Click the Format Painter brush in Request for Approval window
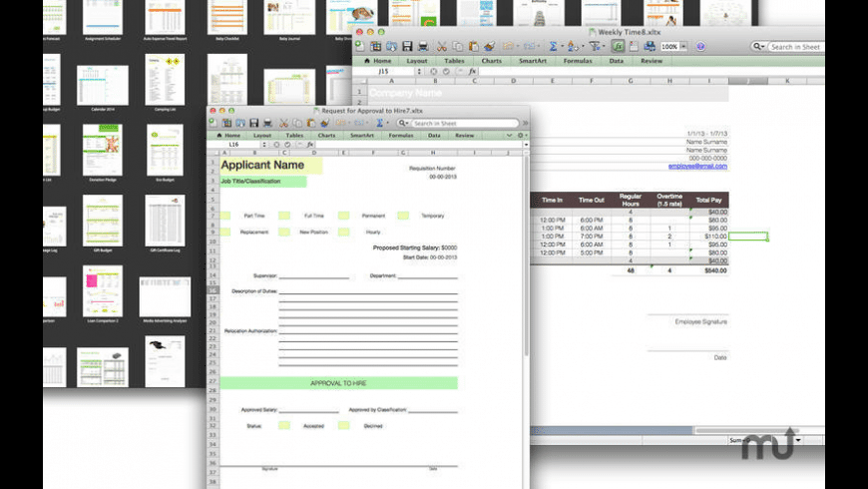The image size is (868, 489). coord(325,123)
